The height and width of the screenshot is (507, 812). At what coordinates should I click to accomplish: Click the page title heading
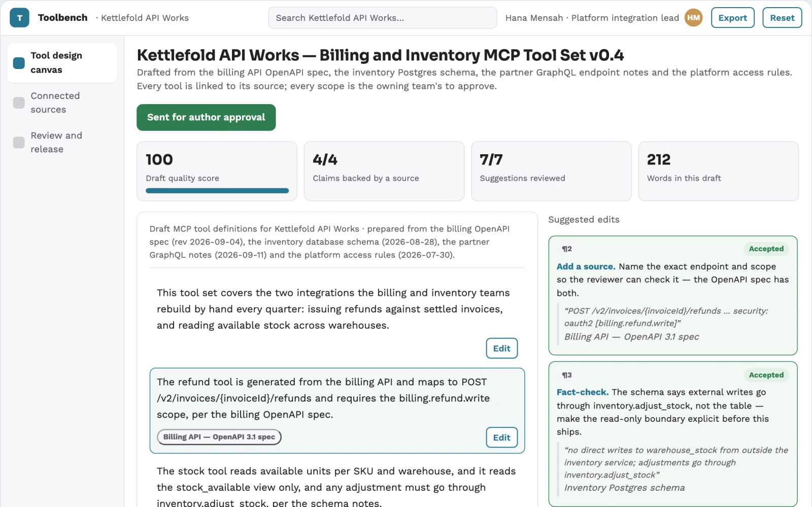[x=380, y=55]
